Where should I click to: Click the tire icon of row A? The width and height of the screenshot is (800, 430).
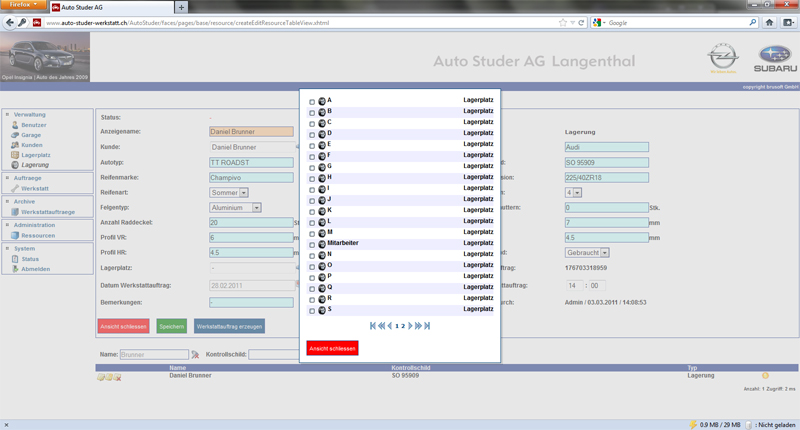pyautogui.click(x=322, y=101)
